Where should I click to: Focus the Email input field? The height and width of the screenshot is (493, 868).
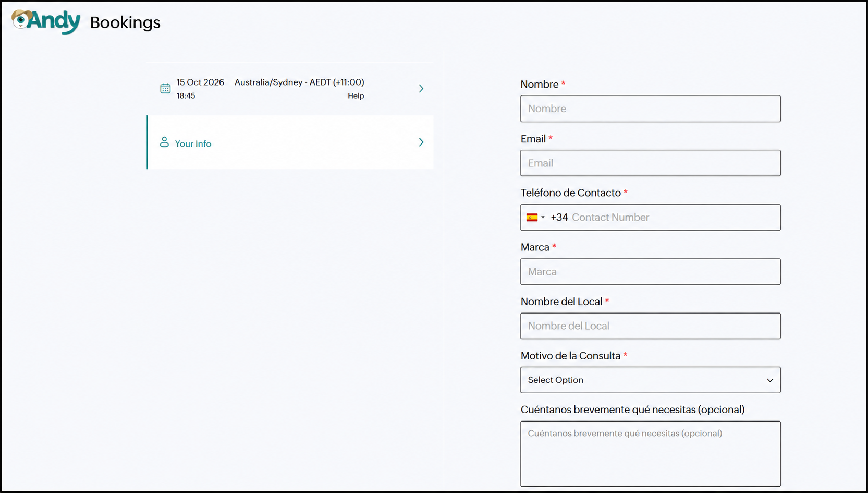point(651,163)
